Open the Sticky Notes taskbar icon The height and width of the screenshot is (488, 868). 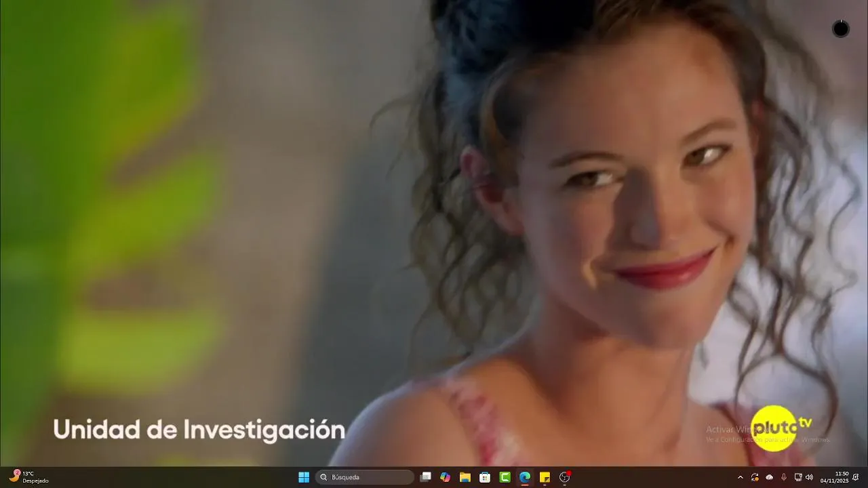click(545, 477)
